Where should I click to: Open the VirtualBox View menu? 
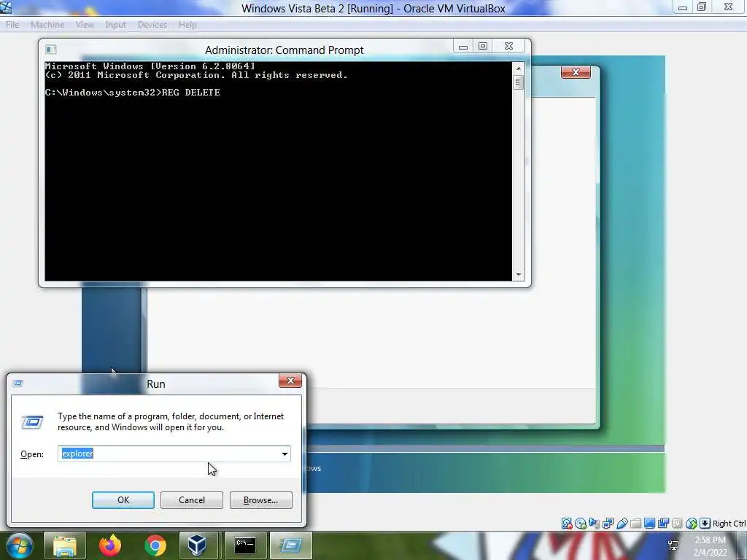[x=85, y=25]
